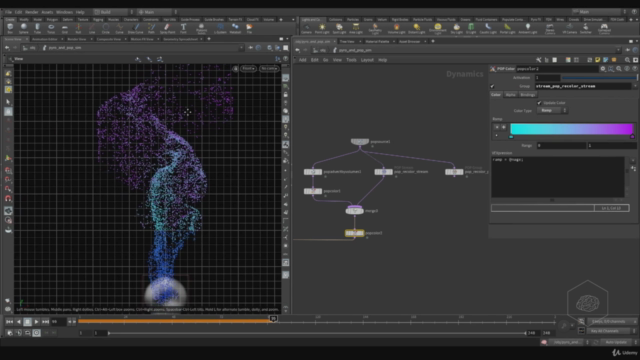This screenshot has height=360, width=640.
Task: Select the purple ramp end marker
Action: pos(632,137)
